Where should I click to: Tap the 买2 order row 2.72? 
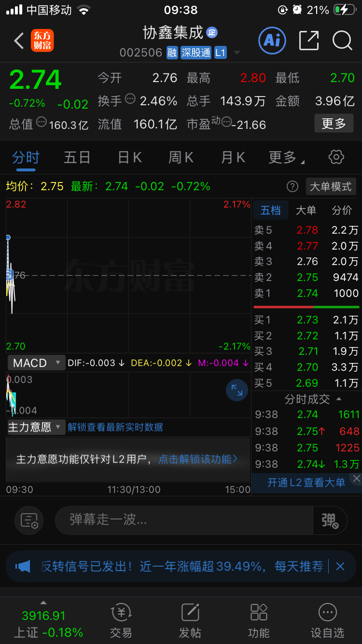[x=306, y=336]
